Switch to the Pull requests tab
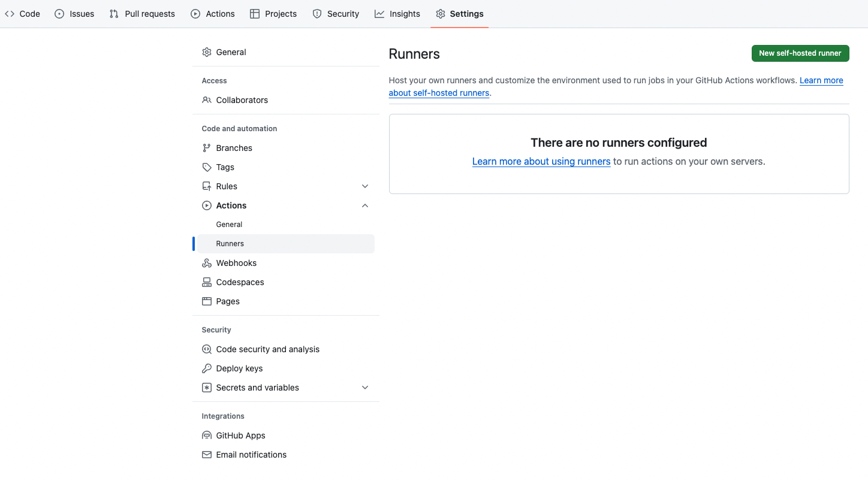868x481 pixels. click(142, 14)
